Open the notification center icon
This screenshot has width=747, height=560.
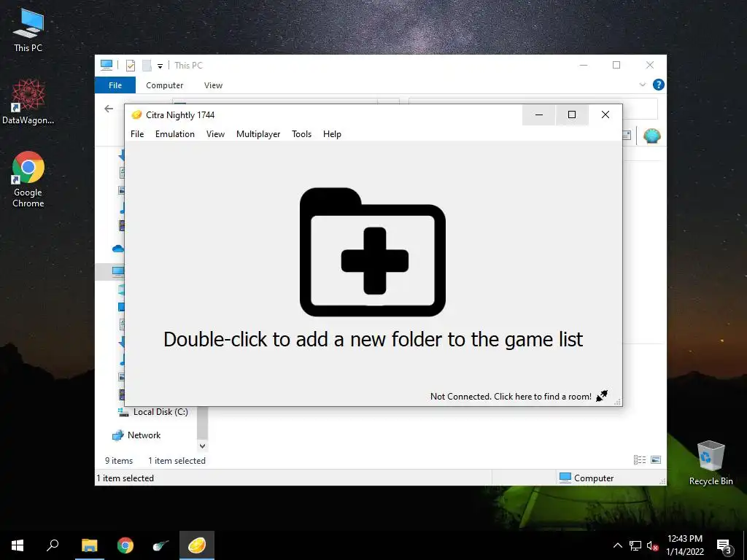point(724,546)
